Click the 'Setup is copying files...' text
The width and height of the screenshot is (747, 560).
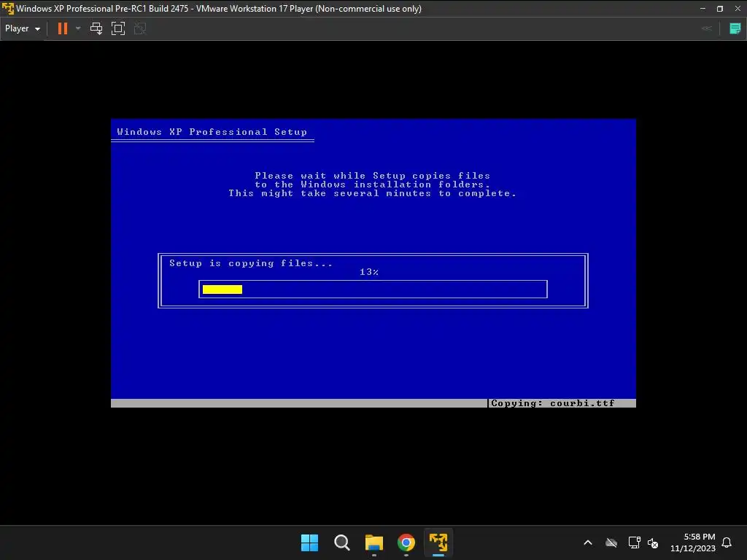click(251, 263)
